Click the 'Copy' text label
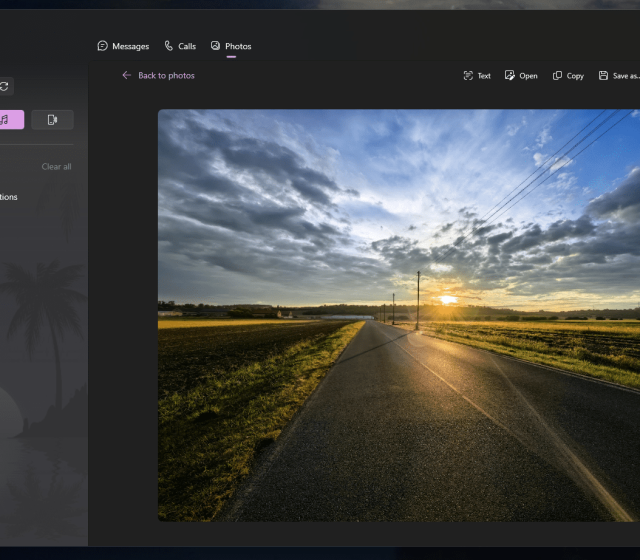 575,76
